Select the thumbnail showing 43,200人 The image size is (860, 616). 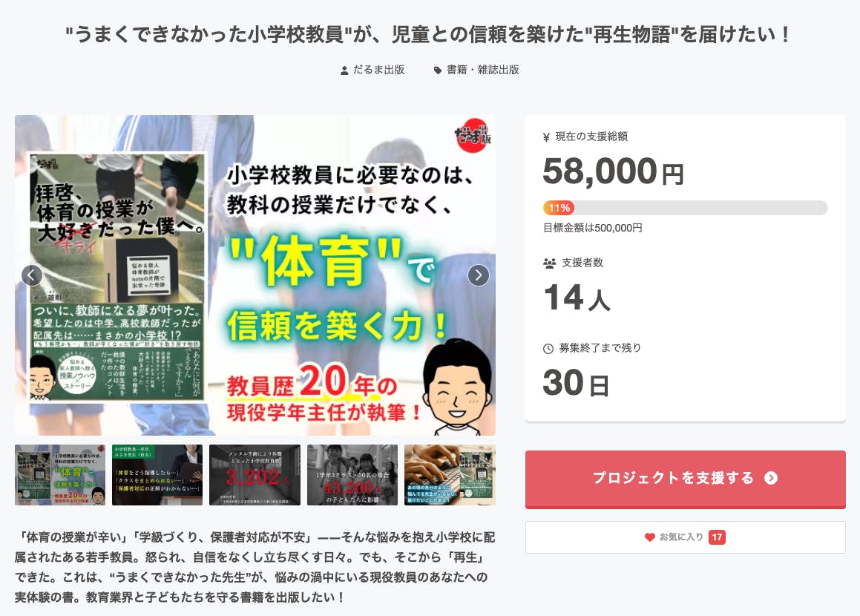(x=352, y=475)
